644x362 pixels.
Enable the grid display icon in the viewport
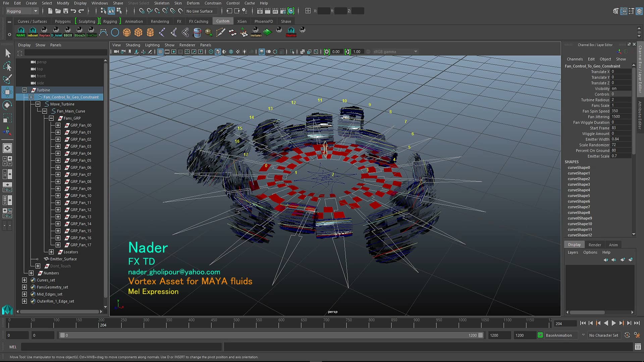160,52
